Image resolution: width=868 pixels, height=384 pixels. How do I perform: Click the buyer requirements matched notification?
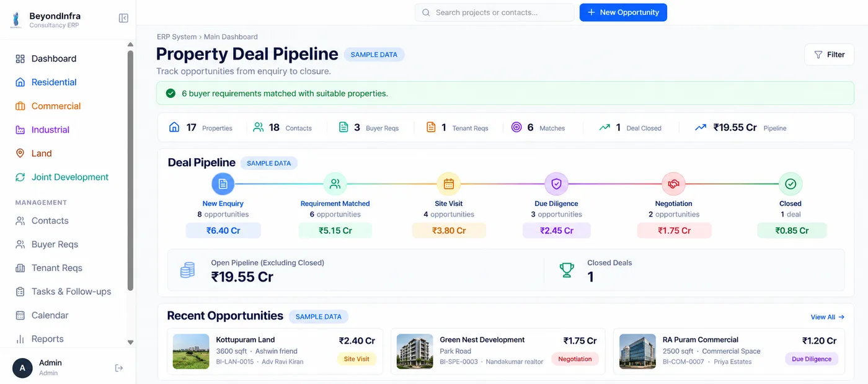click(x=505, y=94)
